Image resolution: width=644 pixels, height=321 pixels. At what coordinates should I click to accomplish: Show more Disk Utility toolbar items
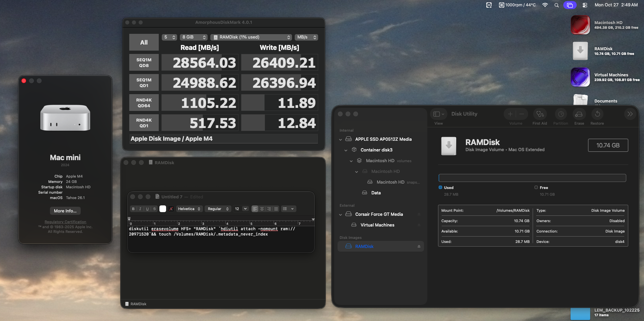pos(630,114)
